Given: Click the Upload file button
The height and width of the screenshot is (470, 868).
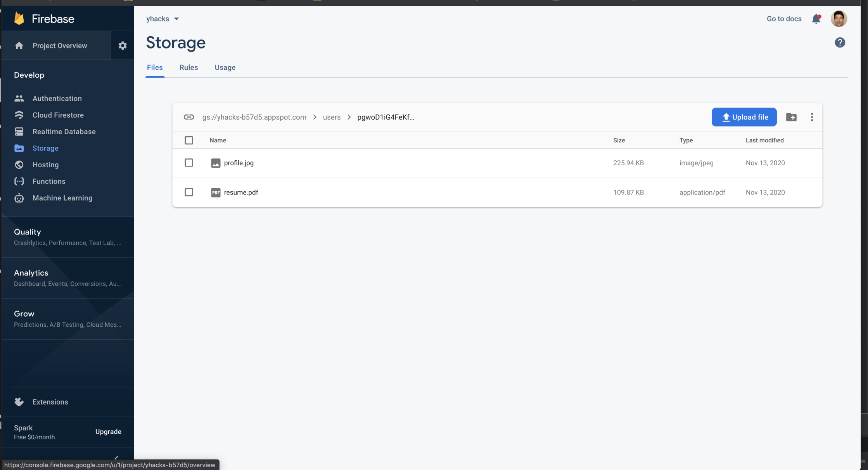Looking at the screenshot, I should click(744, 117).
